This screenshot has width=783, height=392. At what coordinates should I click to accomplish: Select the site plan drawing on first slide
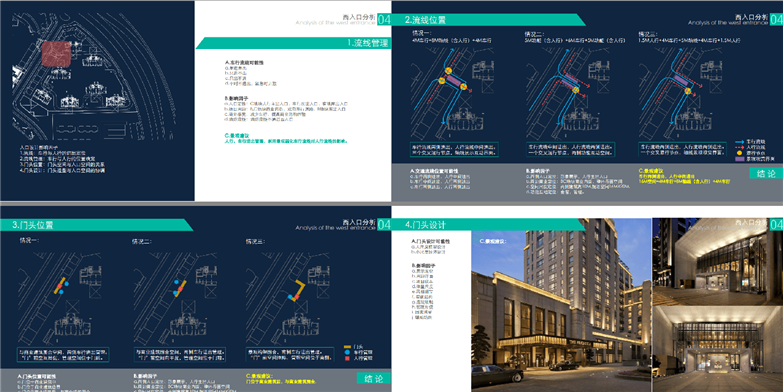click(95, 76)
